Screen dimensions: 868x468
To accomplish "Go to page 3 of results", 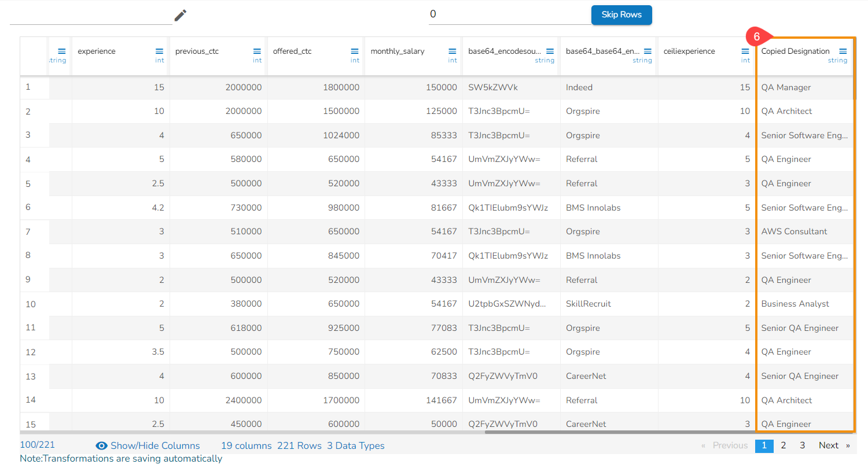I will click(x=802, y=445).
